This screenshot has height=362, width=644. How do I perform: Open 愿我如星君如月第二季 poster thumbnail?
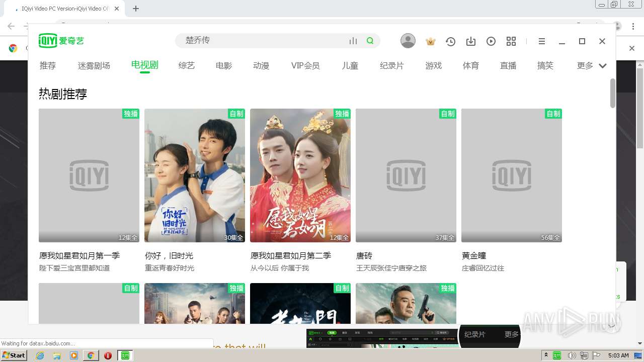300,175
